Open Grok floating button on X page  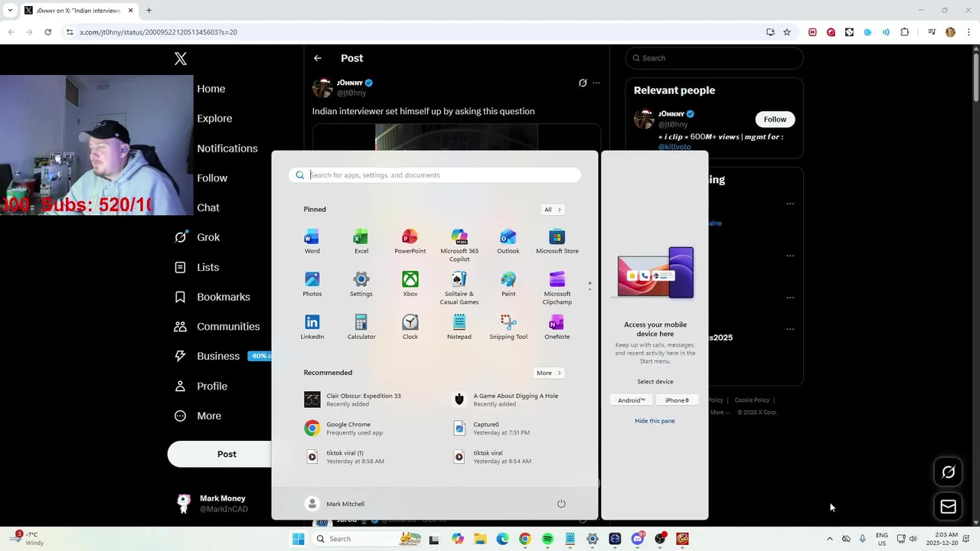[948, 472]
